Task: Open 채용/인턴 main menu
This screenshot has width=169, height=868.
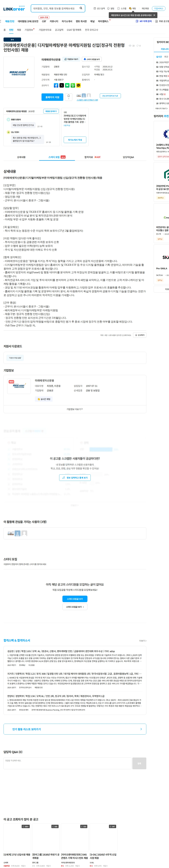Action: 10,21
